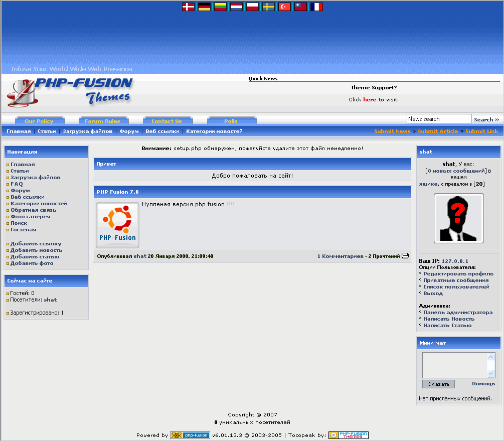Click the user avatar with question mark

click(x=459, y=218)
